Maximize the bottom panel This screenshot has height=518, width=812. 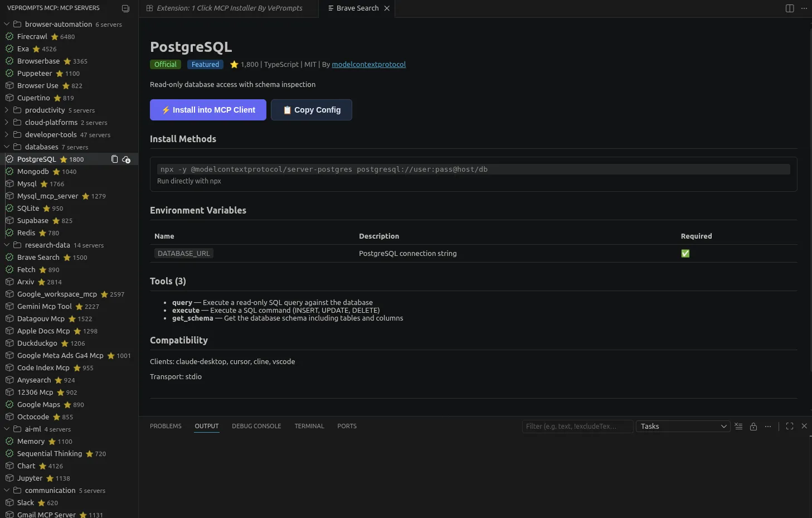(790, 426)
